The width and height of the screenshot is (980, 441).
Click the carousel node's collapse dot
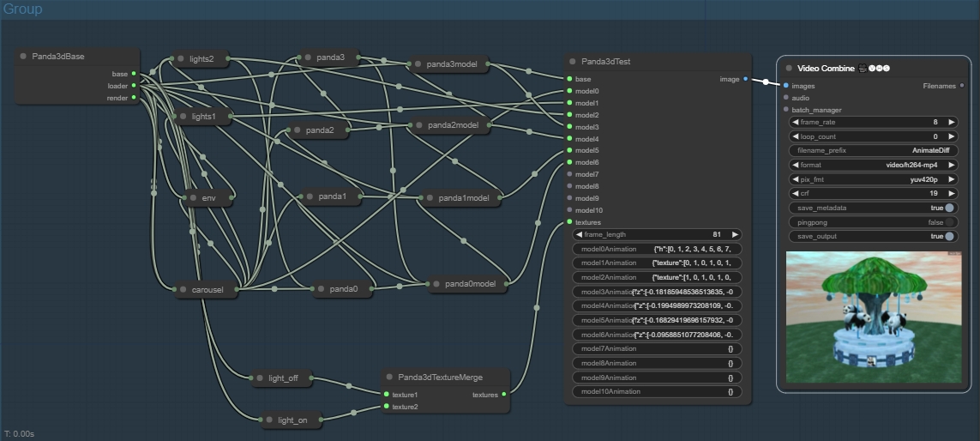[183, 290]
